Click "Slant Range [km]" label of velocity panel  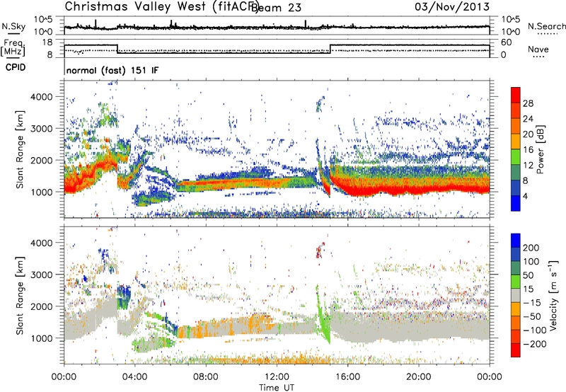click(x=20, y=295)
